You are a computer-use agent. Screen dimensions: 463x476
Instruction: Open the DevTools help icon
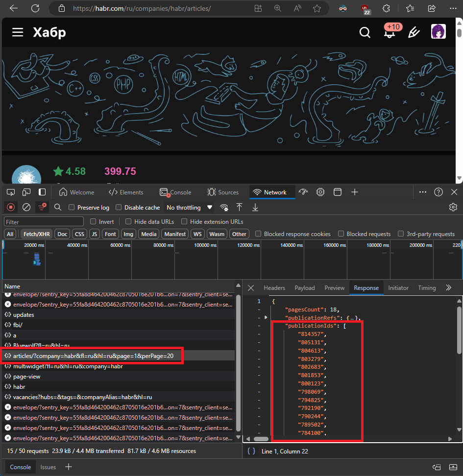(x=439, y=192)
